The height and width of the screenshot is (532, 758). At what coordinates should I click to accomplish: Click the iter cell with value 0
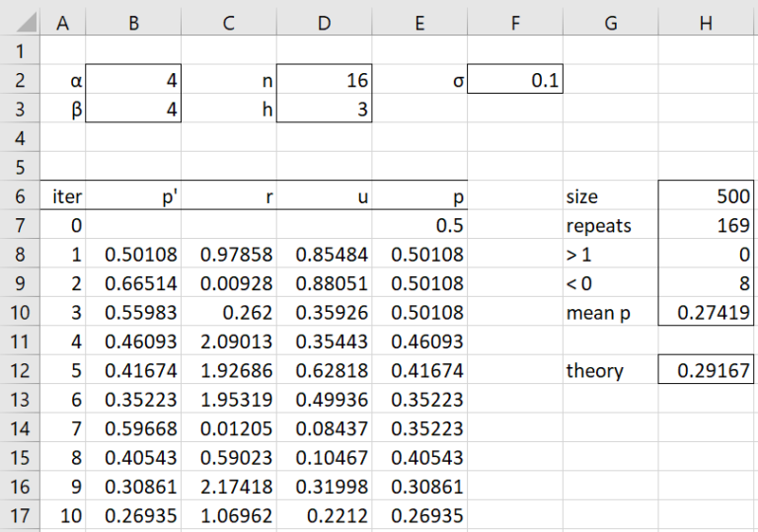(x=63, y=225)
